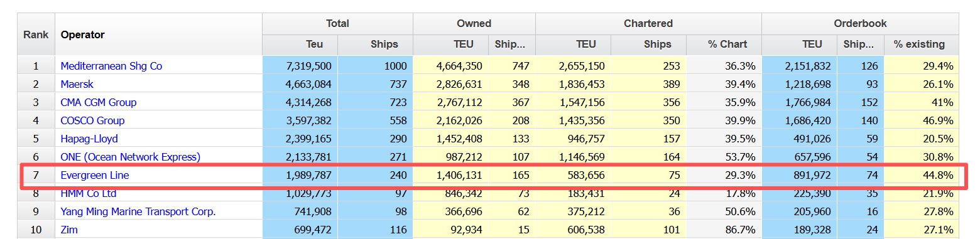This screenshot has width=980, height=239.
Task: Select Yang Ming % existing 27.8%
Action: point(922,211)
